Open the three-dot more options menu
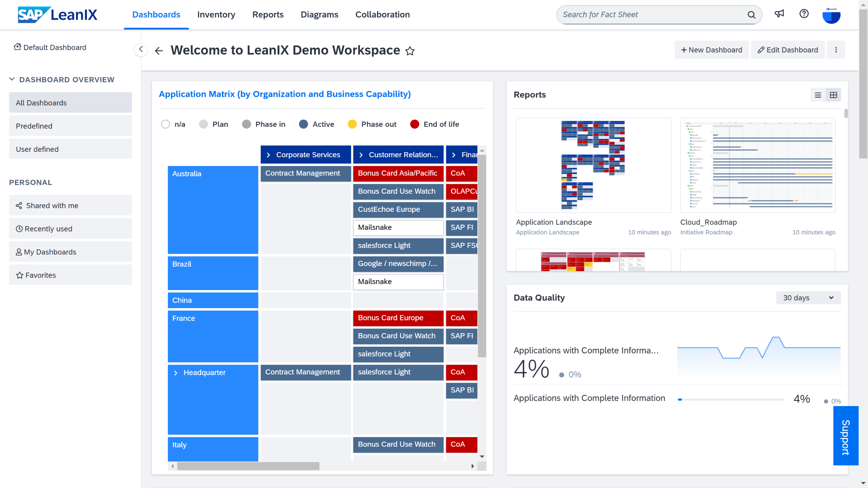The height and width of the screenshot is (488, 868). [836, 50]
